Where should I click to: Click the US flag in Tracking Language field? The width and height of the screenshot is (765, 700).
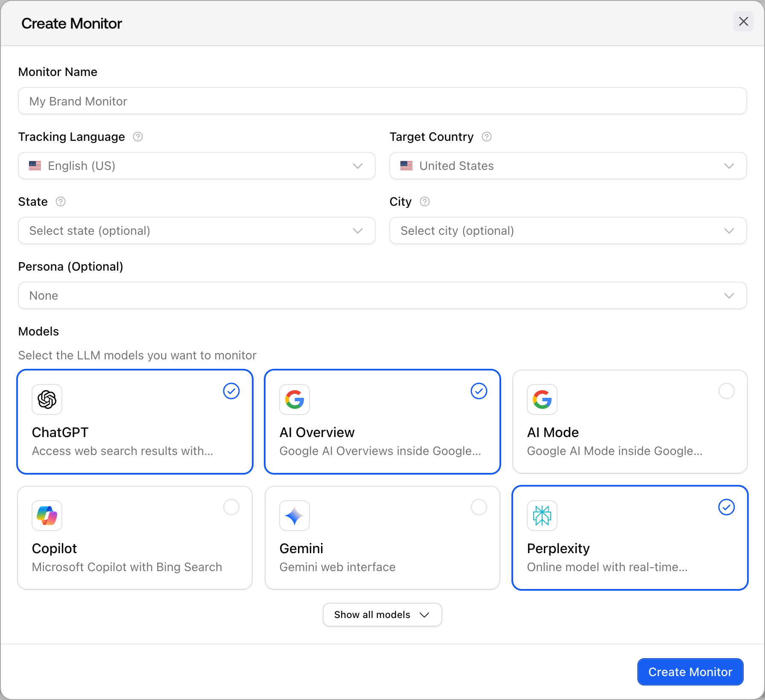pos(35,166)
